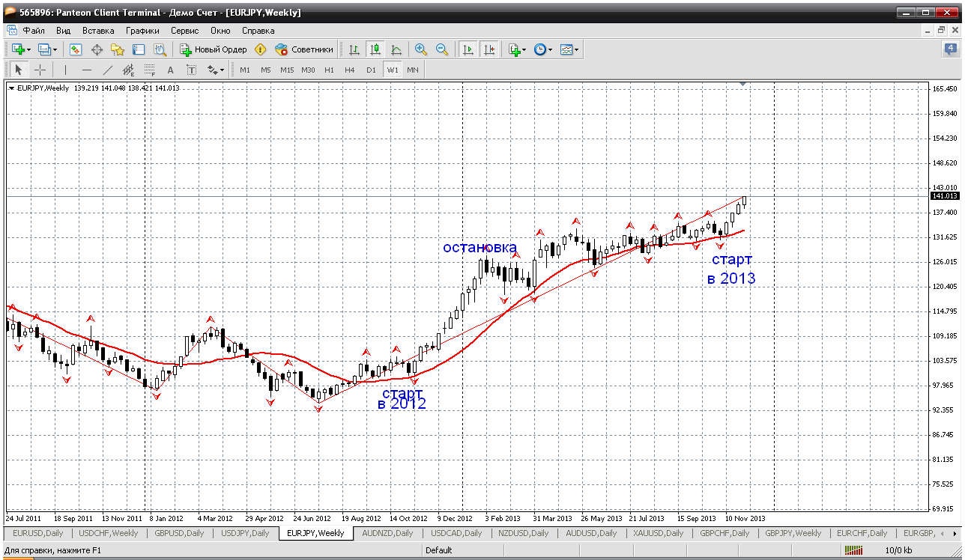This screenshot has height=560, width=965.
Task: Choose the Fibonacci retracement tool
Action: [149, 70]
